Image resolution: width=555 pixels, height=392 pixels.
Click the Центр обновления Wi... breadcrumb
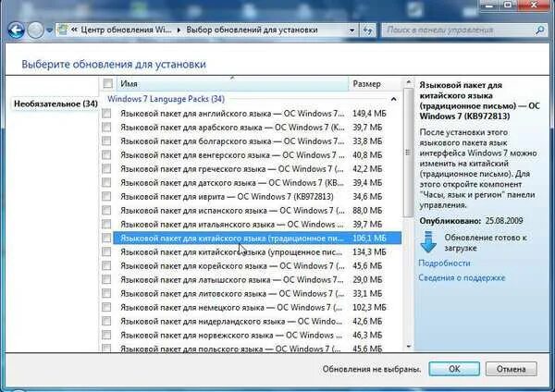click(126, 30)
